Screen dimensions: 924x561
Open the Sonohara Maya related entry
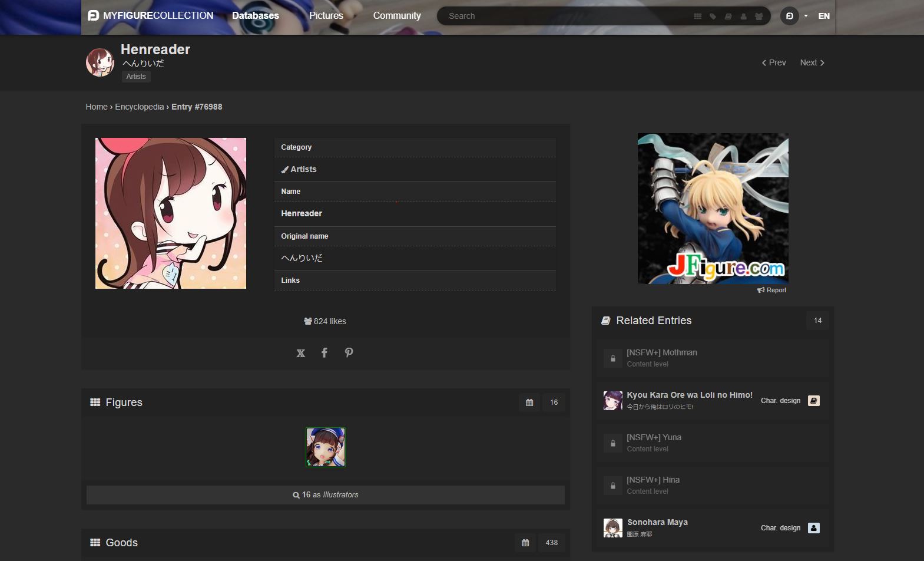click(657, 522)
